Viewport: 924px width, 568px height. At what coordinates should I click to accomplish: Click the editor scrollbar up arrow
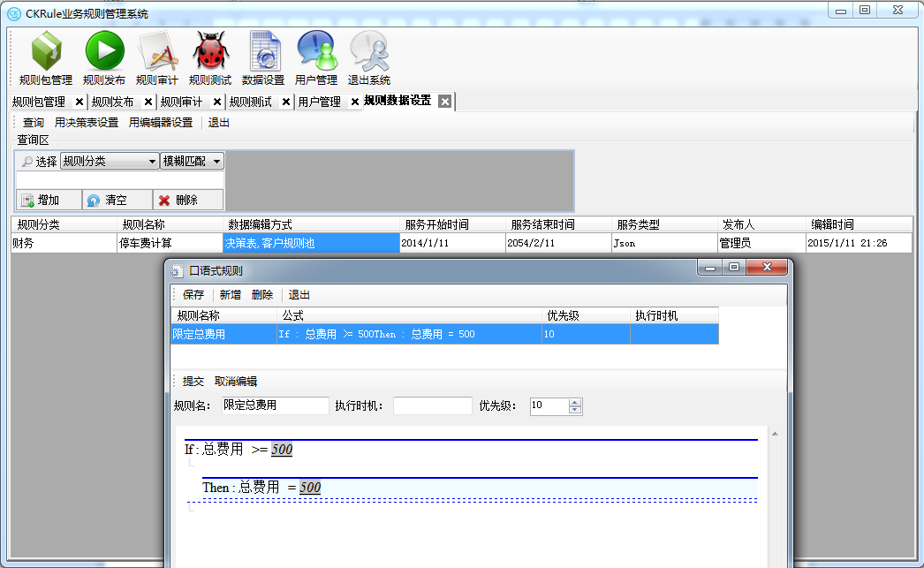[775, 435]
